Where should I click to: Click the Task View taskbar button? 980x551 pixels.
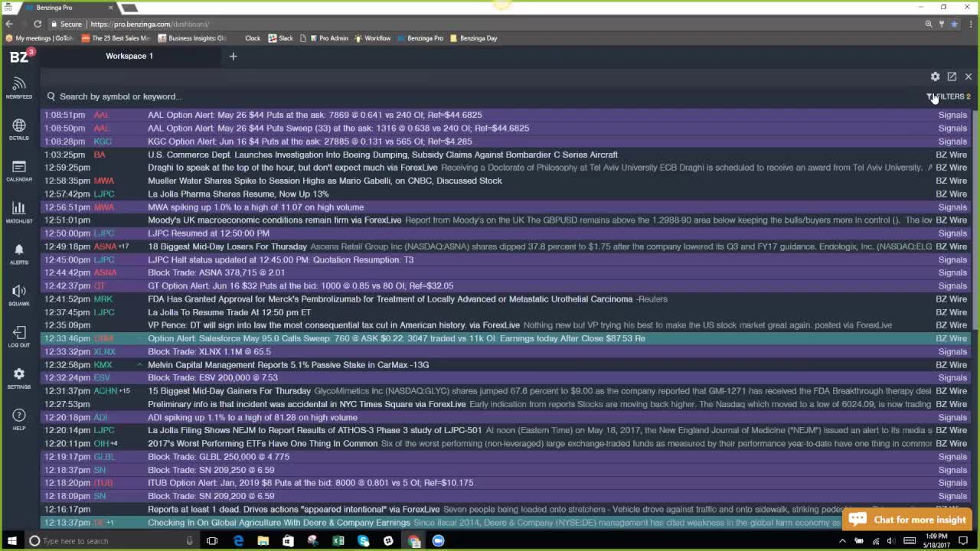(x=212, y=541)
